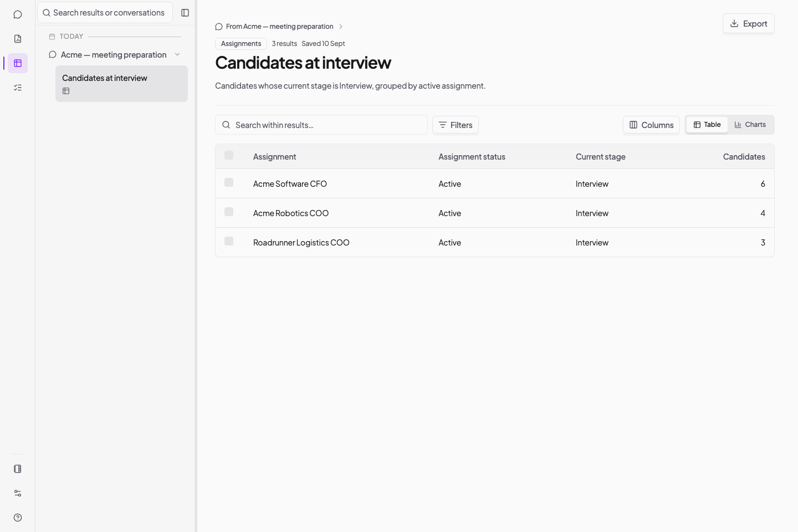Image resolution: width=798 pixels, height=532 pixels.
Task: Switch to the Charts view tab
Action: (x=750, y=125)
